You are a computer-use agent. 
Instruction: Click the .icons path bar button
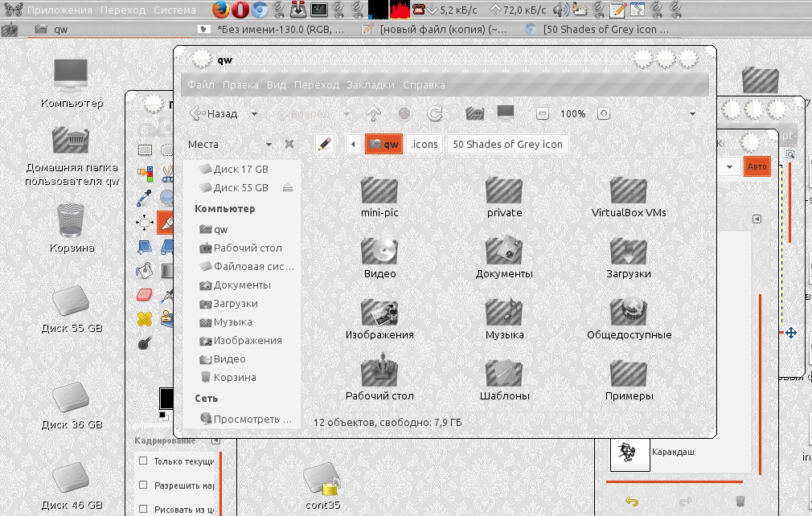click(x=424, y=144)
